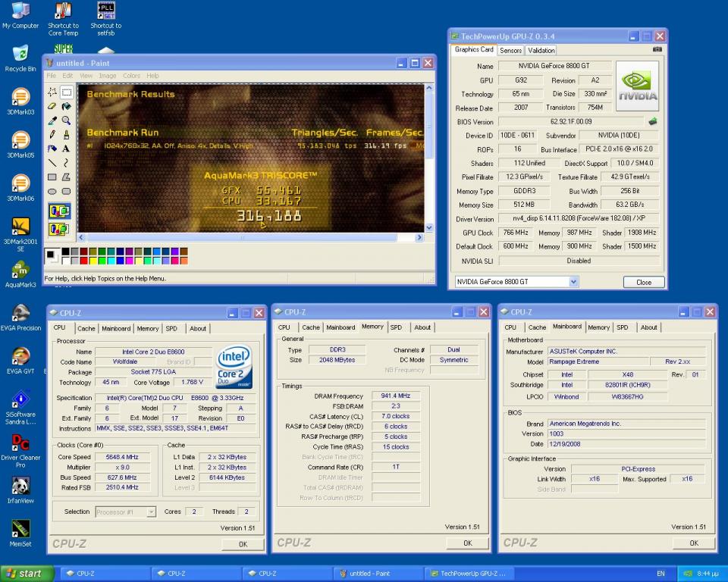Click the BIOS save chip icon in GPU-Z

(x=653, y=121)
